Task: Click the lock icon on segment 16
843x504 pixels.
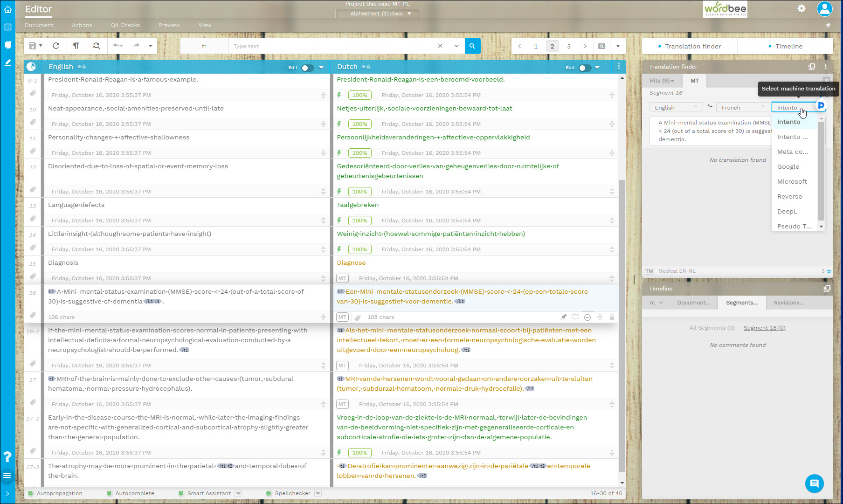Action: [612, 317]
